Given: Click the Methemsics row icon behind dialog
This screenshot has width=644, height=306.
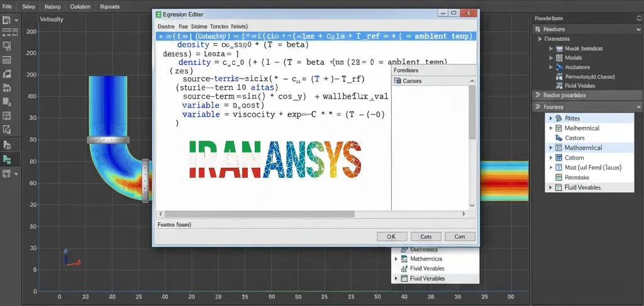Looking at the screenshot, I should coord(404,259).
